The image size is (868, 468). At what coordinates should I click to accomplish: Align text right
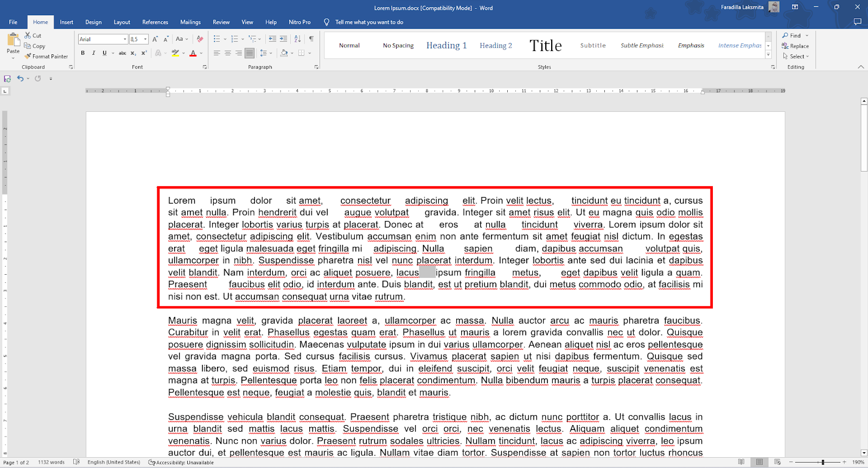click(x=239, y=53)
